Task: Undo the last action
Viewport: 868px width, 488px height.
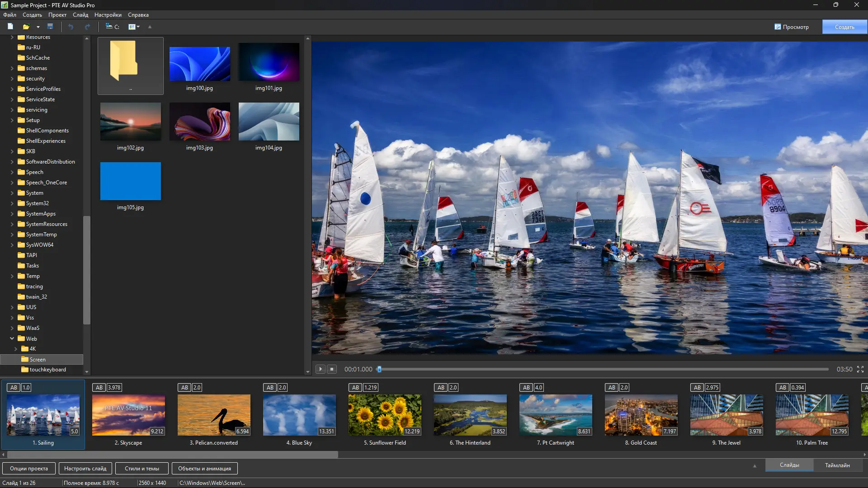Action: [x=71, y=27]
